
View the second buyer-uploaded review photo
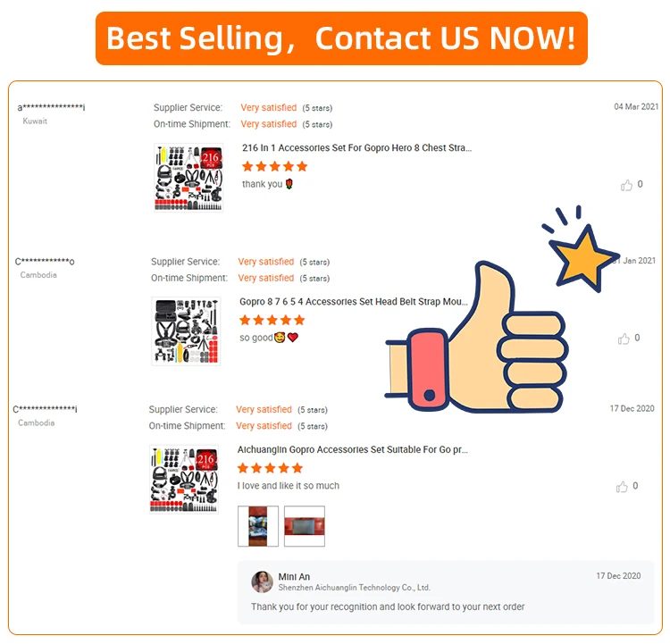[x=304, y=526]
